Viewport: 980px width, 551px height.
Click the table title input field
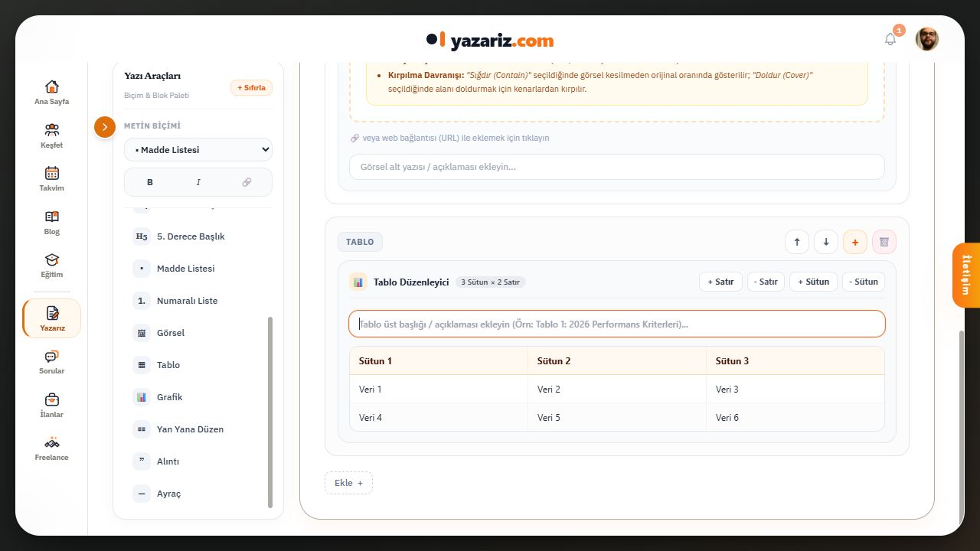[x=617, y=324]
